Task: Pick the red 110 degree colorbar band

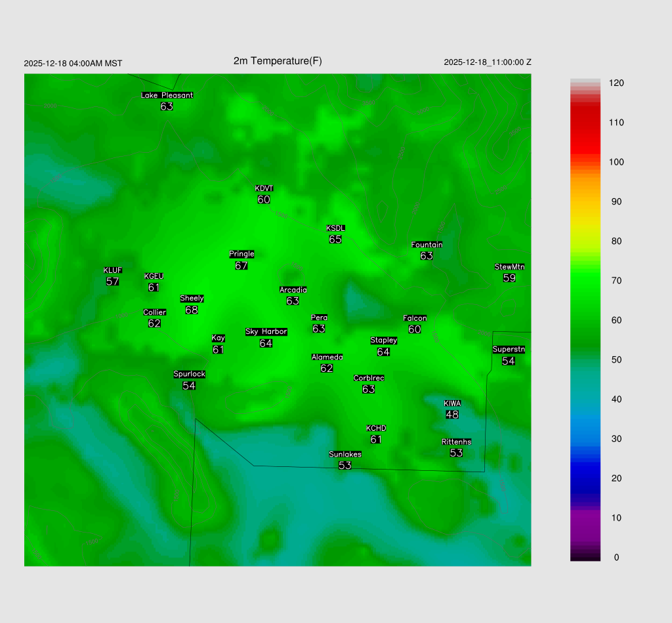Action: point(585,123)
